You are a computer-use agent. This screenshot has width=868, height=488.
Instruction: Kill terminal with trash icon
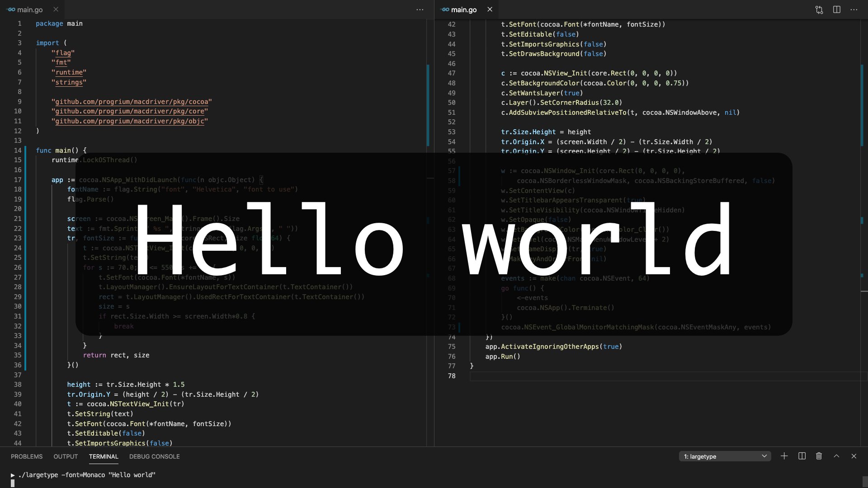click(819, 456)
